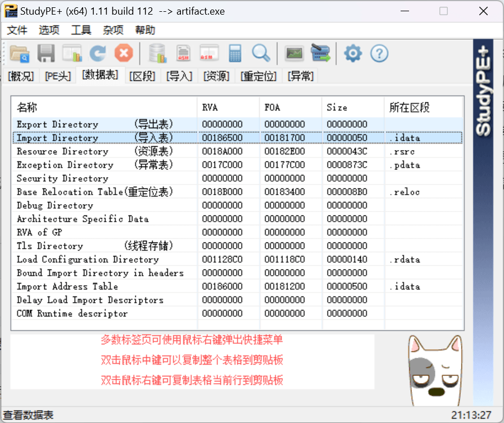Open the 工具 menu
The width and height of the screenshot is (504, 423).
pos(81,30)
